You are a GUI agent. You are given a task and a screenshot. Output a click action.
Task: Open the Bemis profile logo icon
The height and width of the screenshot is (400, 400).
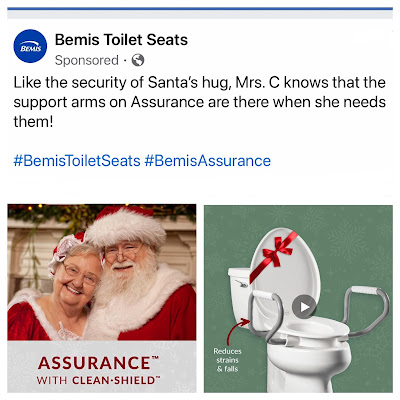pos(30,46)
